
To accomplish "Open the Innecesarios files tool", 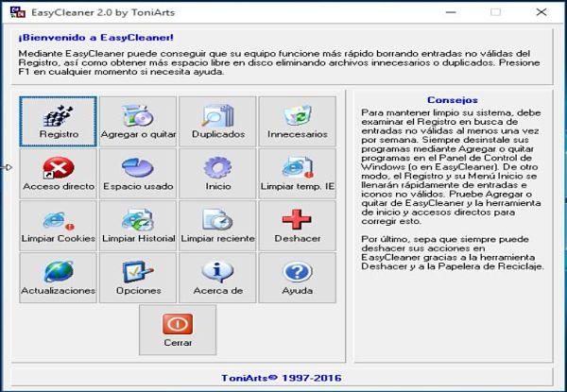I will coord(298,122).
